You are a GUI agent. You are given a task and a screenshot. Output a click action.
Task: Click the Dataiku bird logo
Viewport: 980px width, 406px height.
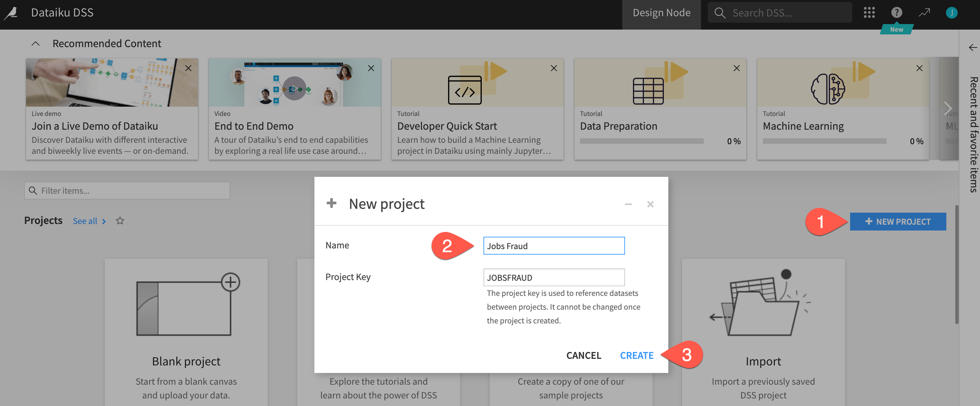click(11, 13)
